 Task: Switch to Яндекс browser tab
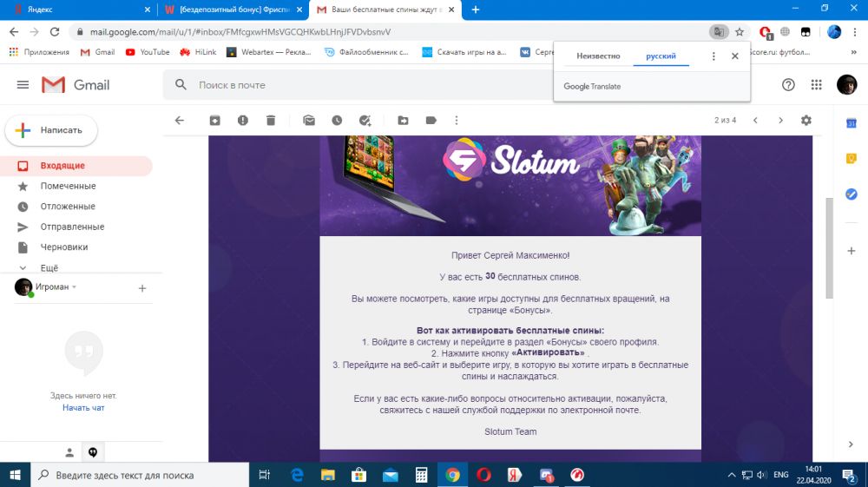[x=82, y=10]
